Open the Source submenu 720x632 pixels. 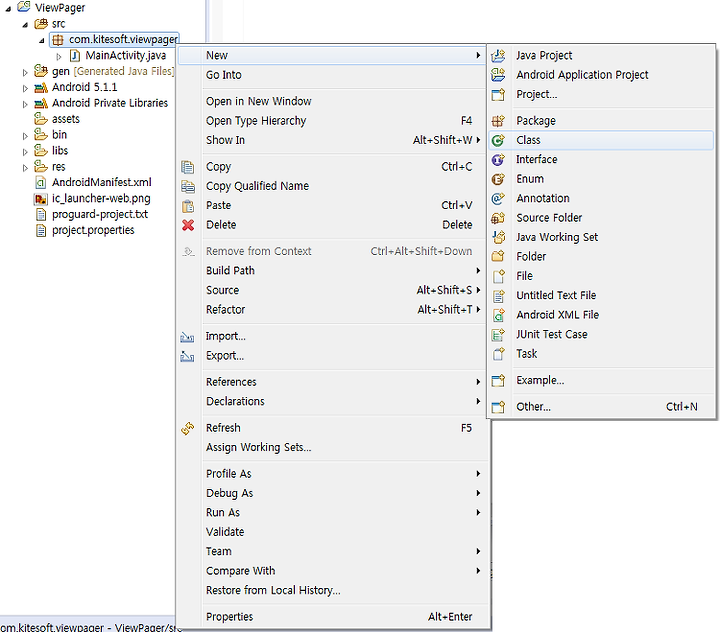pos(333,290)
